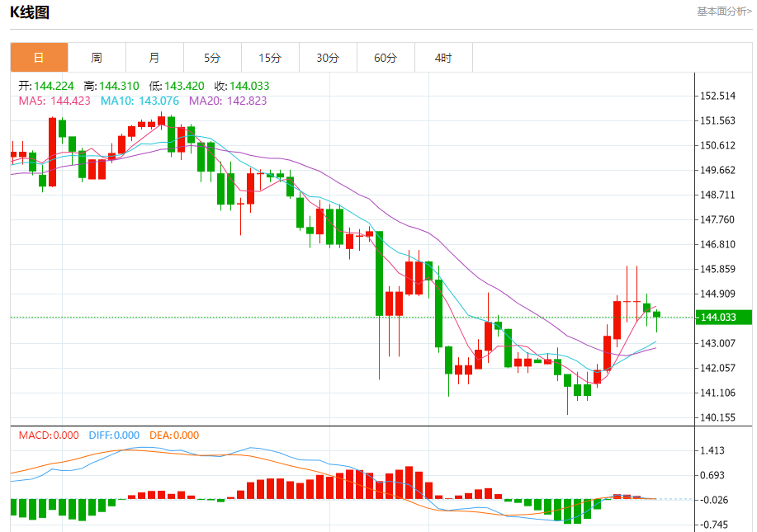Open the 4时 timeframe tab
This screenshot has width=757, height=532.
pos(443,58)
